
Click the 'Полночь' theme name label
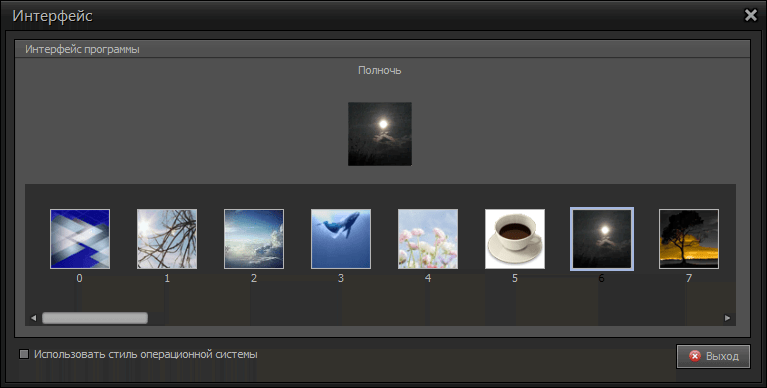coord(380,70)
